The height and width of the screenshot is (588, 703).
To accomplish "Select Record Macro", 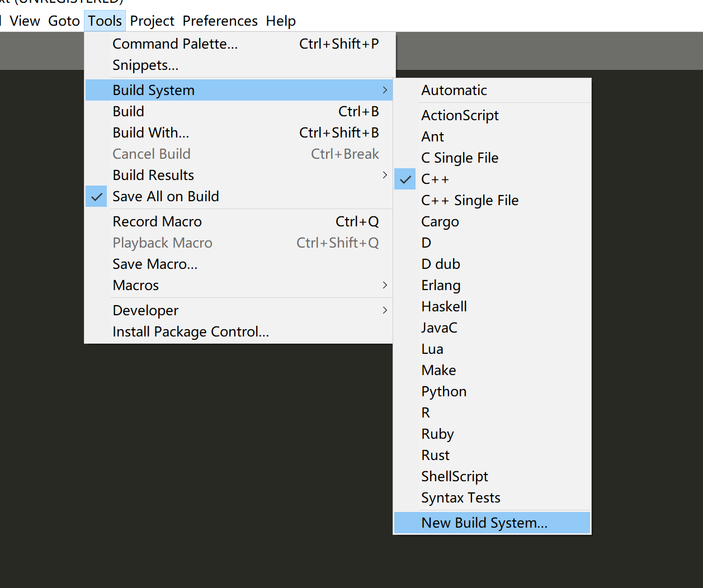I will (x=157, y=221).
